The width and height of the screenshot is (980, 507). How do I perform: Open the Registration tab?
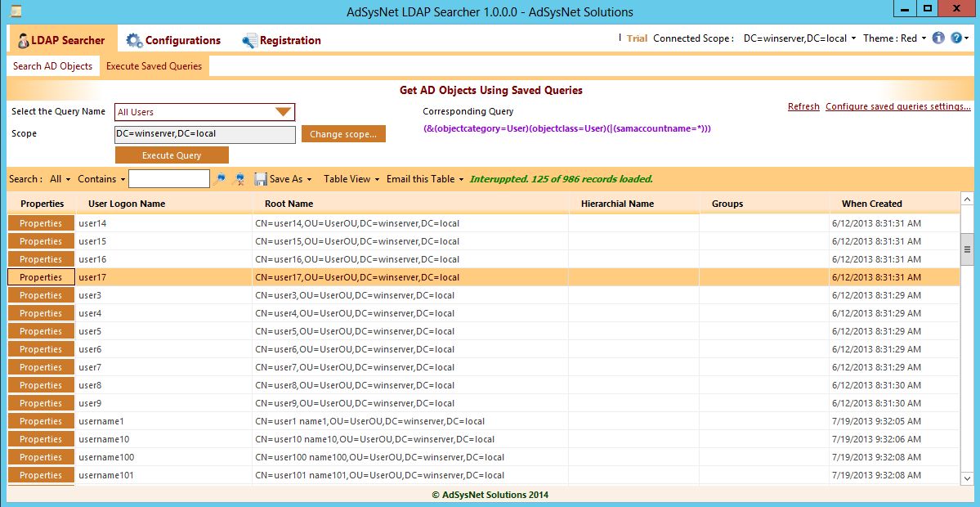point(281,40)
